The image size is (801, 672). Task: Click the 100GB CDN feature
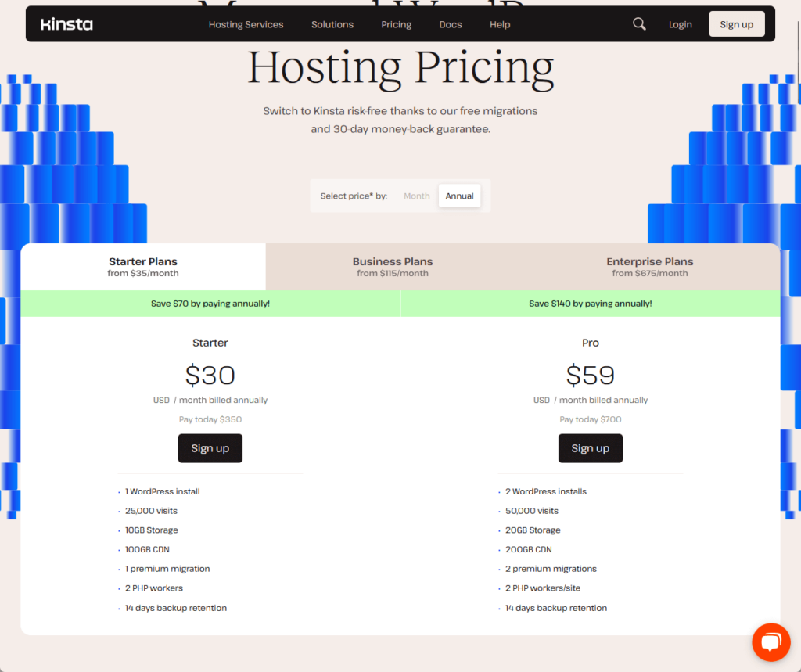pos(147,550)
